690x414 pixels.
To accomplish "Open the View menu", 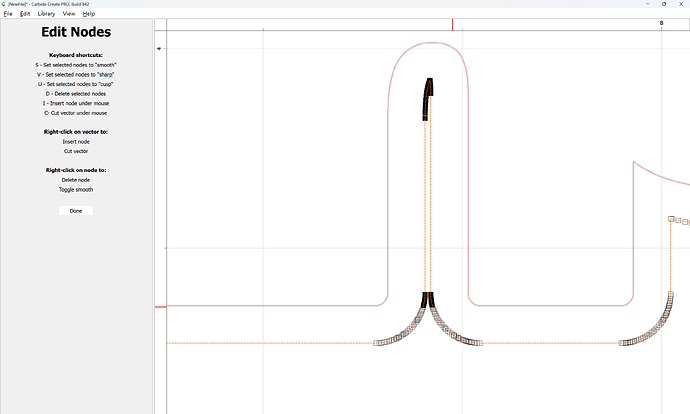I will click(69, 14).
